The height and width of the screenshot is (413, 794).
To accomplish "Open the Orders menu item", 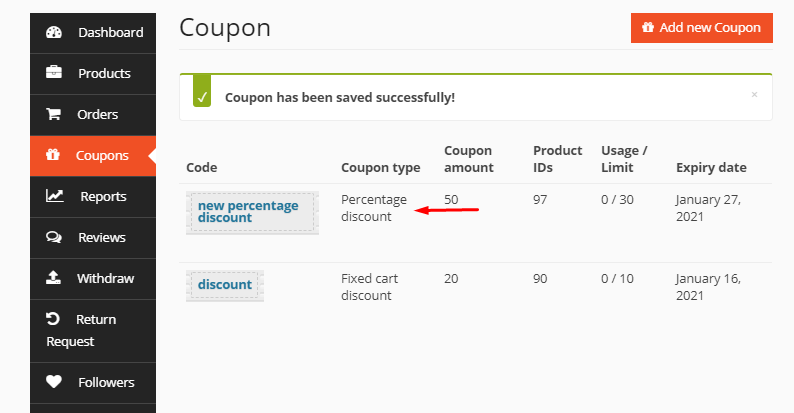I will pyautogui.click(x=97, y=114).
